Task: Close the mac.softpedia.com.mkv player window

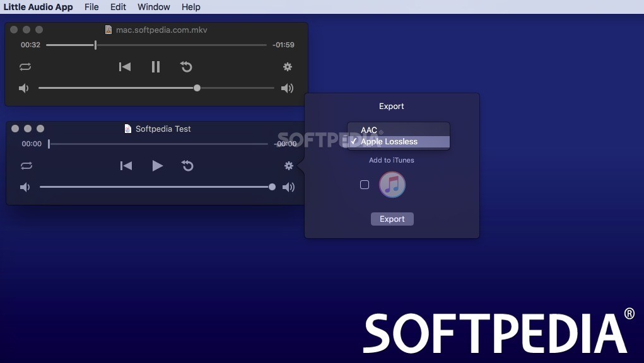Action: (x=14, y=30)
